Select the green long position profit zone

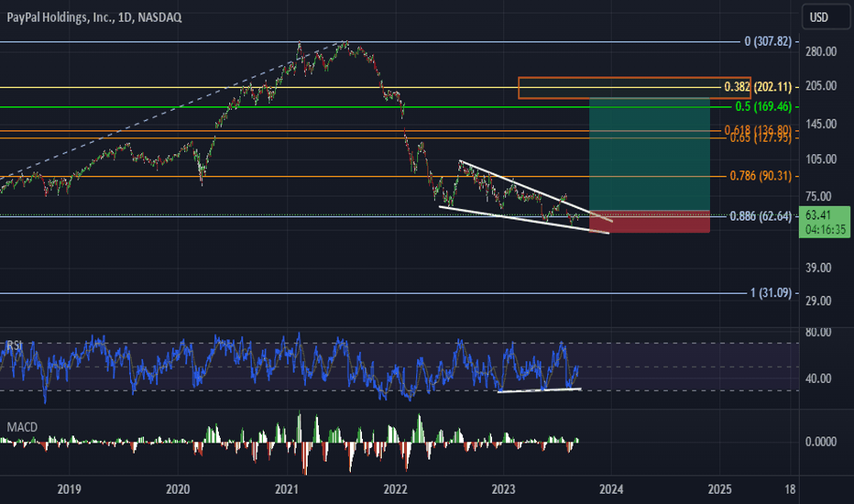coord(650,154)
